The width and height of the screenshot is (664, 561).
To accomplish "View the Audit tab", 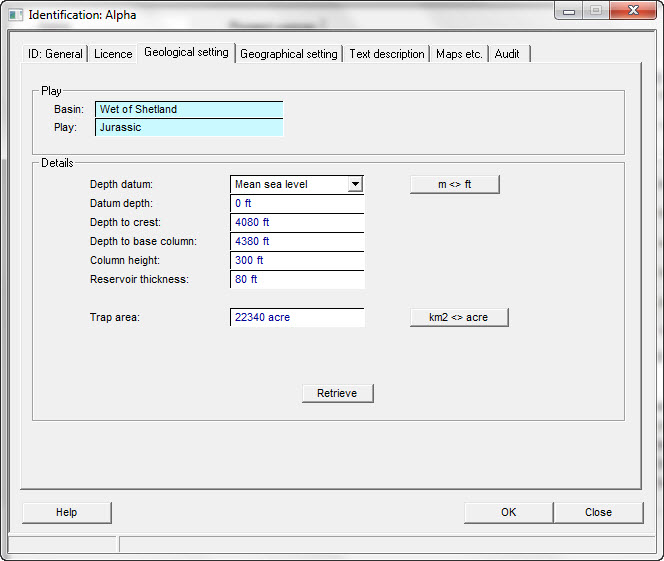I will pyautogui.click(x=507, y=54).
